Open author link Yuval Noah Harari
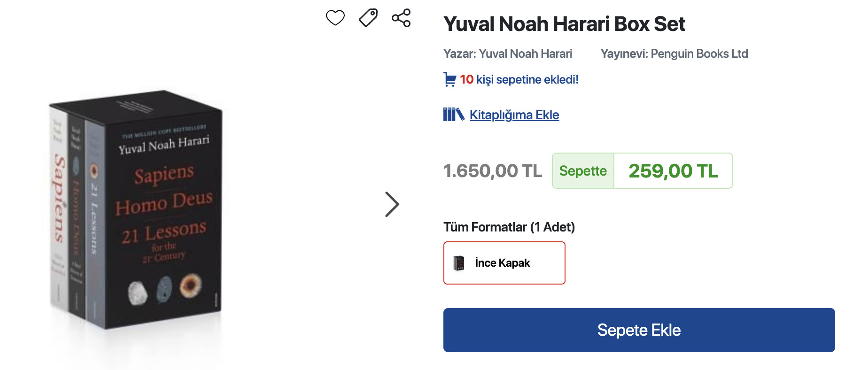Screen dimensions: 868x370 tap(525, 54)
